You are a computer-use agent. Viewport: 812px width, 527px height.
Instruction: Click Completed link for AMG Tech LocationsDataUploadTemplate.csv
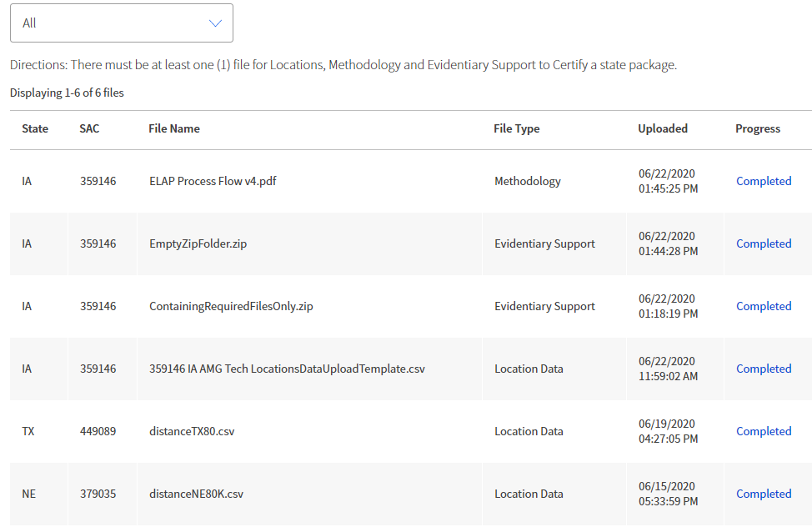coord(763,369)
